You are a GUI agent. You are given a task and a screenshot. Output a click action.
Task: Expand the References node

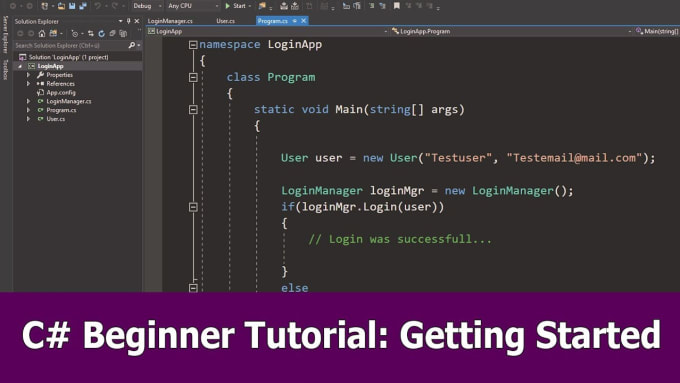click(x=29, y=84)
